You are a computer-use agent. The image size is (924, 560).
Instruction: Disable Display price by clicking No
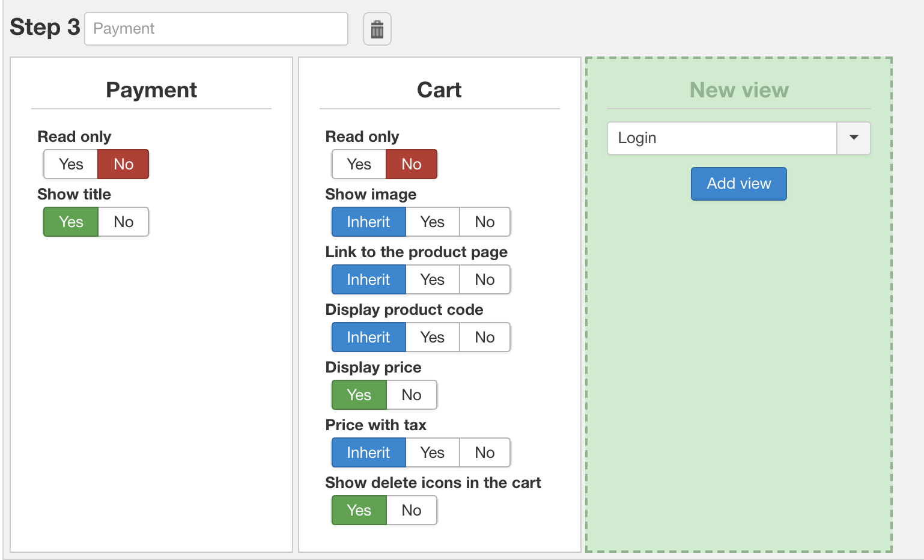click(x=412, y=395)
